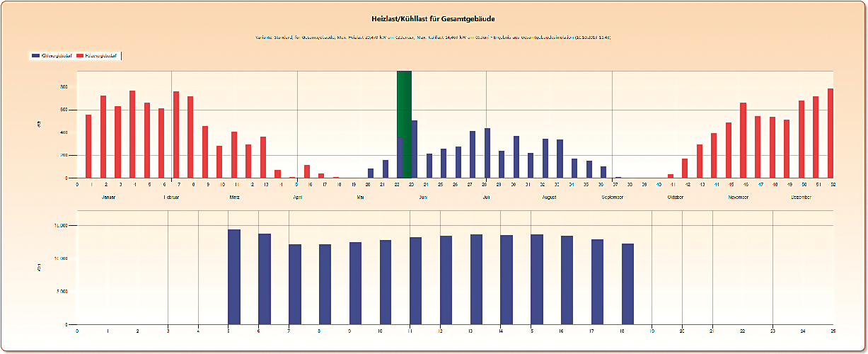Screen dimensions: 868x354
Task: Select the red heating bar for week 1
Action: point(88,146)
